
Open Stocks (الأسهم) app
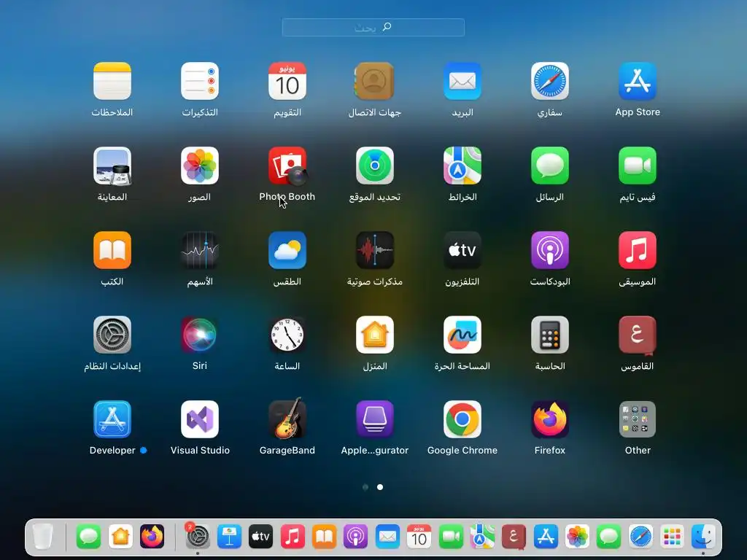200,250
